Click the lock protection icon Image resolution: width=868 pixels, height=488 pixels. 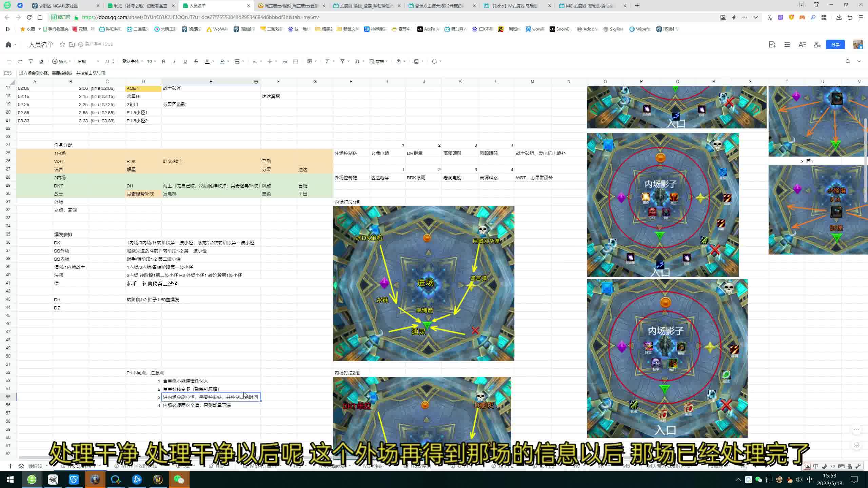click(398, 61)
